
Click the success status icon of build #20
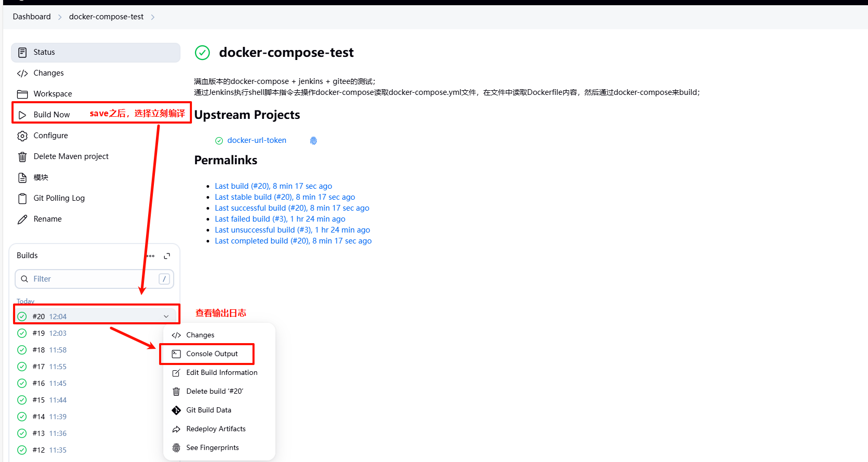pos(22,317)
